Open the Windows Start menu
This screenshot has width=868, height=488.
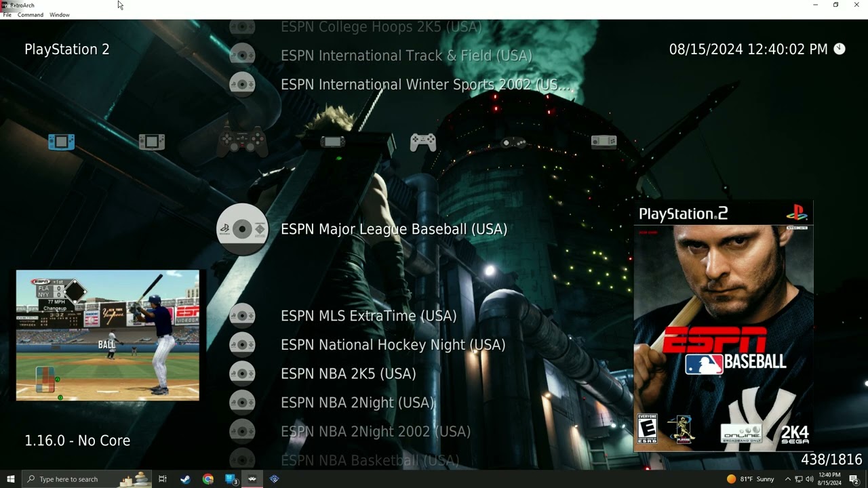(10, 479)
